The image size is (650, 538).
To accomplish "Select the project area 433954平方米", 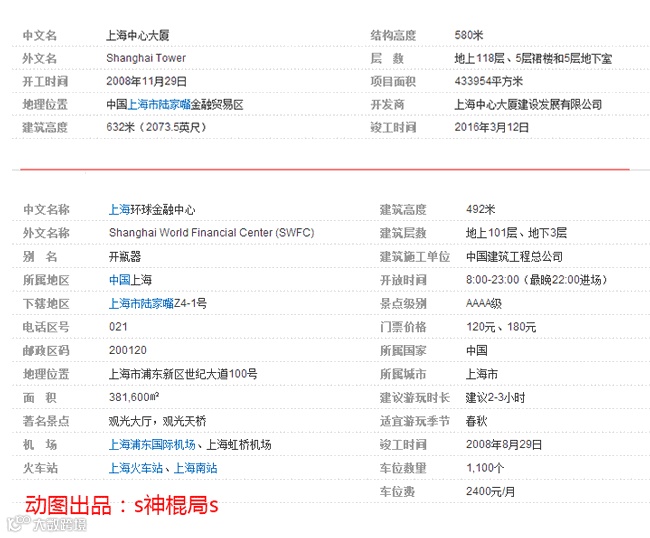I will point(488,81).
